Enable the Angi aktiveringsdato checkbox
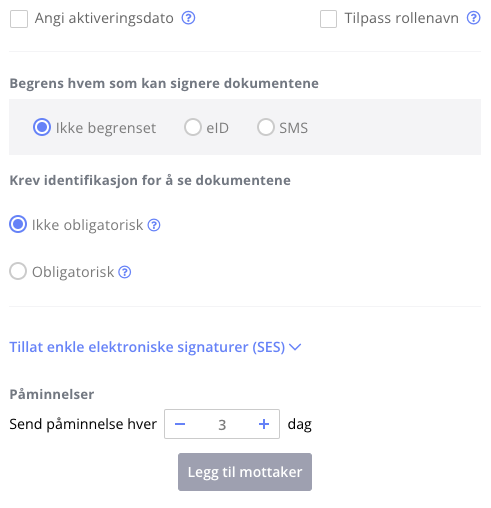The image size is (491, 508). coord(19,19)
